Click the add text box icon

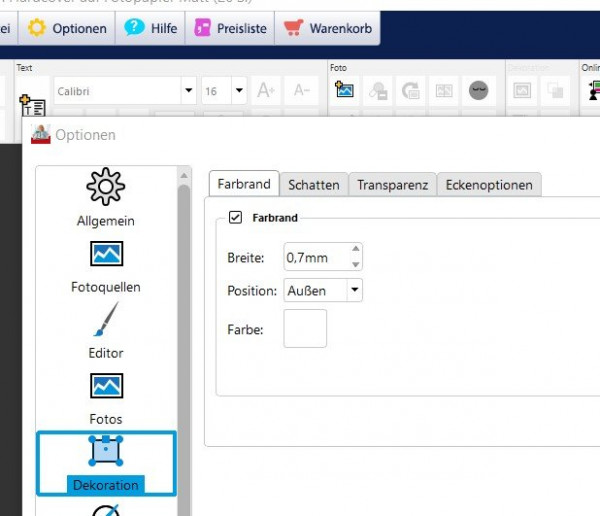click(x=33, y=105)
